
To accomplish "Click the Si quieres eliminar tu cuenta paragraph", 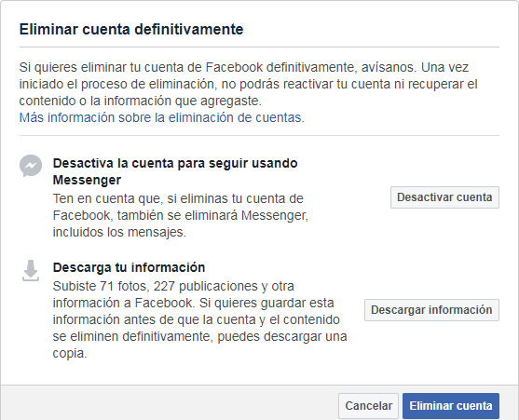I will [x=248, y=84].
